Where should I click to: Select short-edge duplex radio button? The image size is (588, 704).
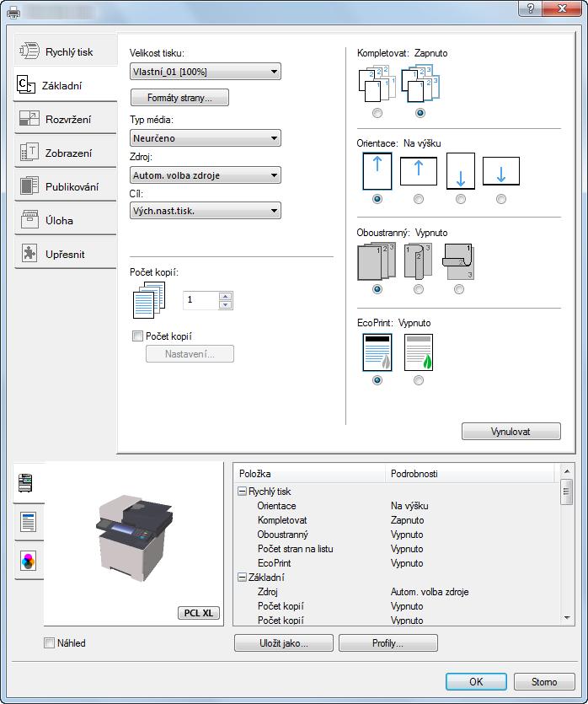click(459, 289)
